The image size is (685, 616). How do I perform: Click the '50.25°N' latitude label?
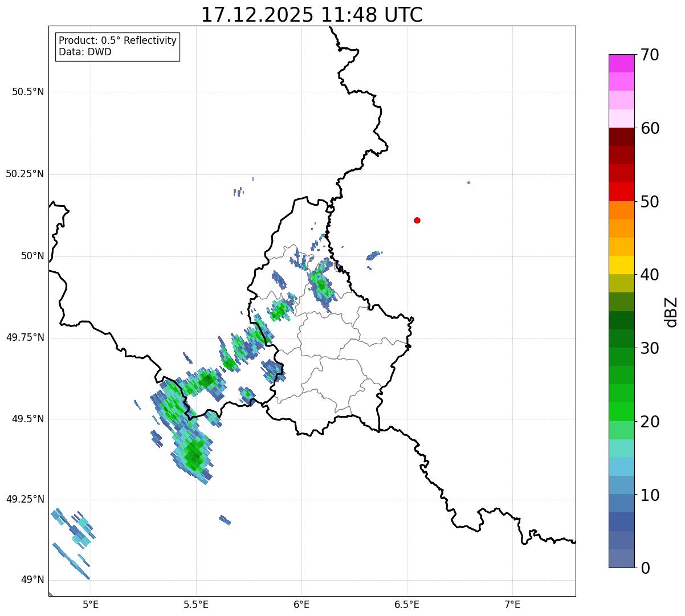25,174
